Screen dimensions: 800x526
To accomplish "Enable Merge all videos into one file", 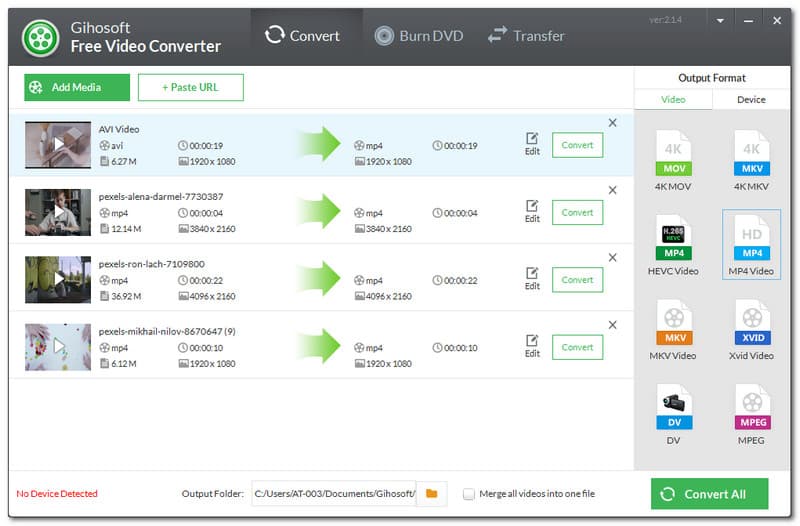I will click(469, 494).
